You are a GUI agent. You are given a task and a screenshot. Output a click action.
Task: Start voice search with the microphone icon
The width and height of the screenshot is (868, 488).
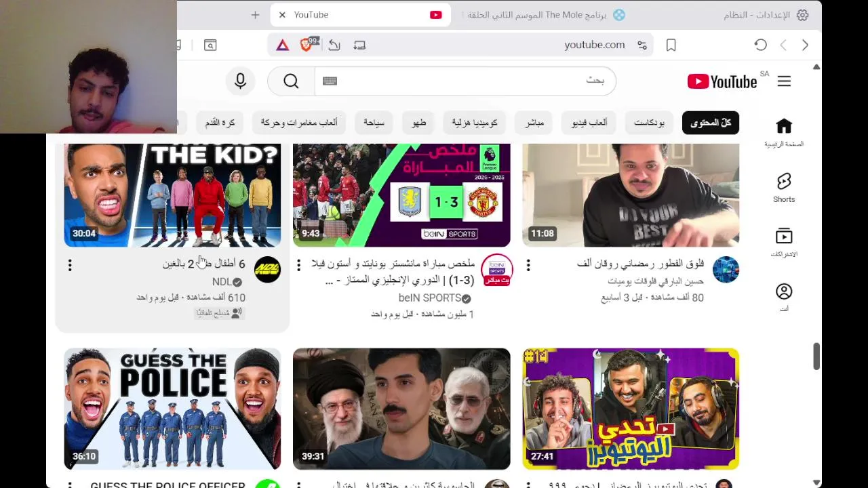click(x=240, y=81)
